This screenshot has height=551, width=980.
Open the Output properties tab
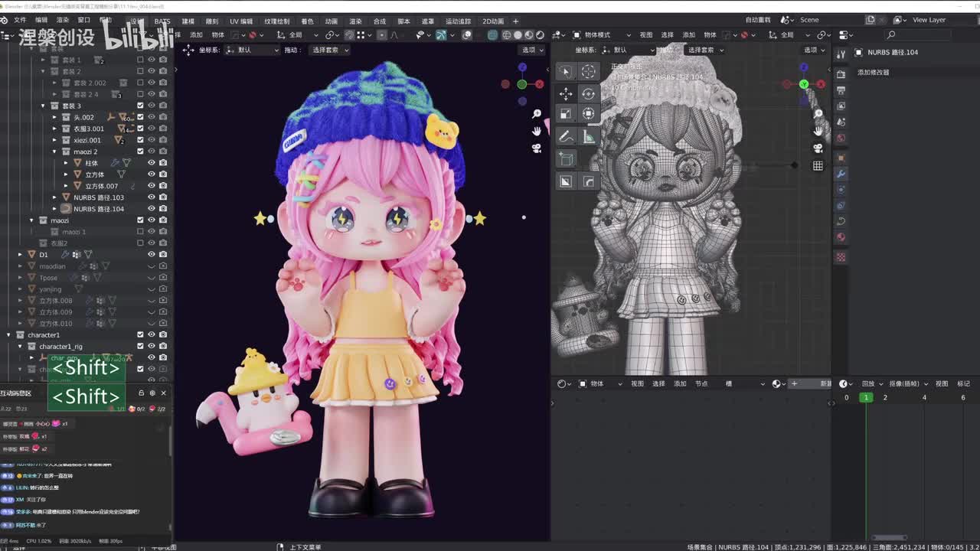841,90
